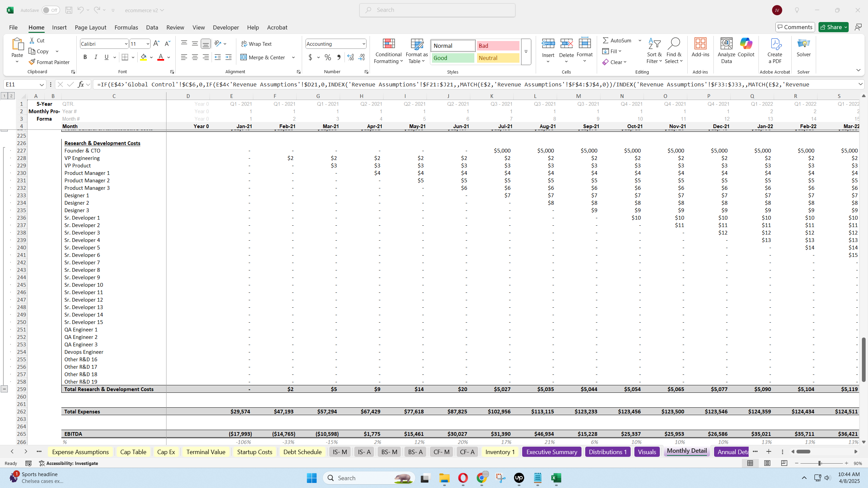This screenshot has width=868, height=488.
Task: Toggle Wrap Text
Action: click(256, 44)
